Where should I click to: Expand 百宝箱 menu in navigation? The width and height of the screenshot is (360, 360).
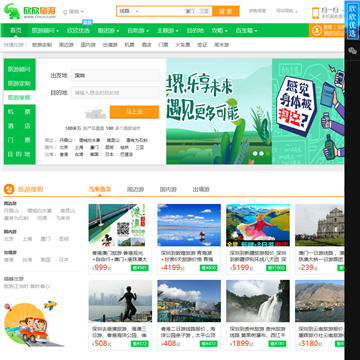click(246, 31)
